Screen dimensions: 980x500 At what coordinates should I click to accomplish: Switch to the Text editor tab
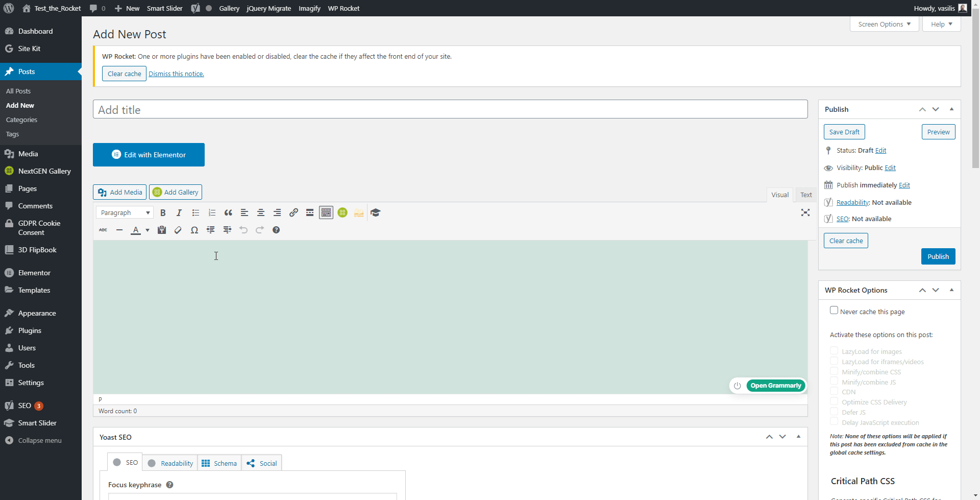pos(806,195)
